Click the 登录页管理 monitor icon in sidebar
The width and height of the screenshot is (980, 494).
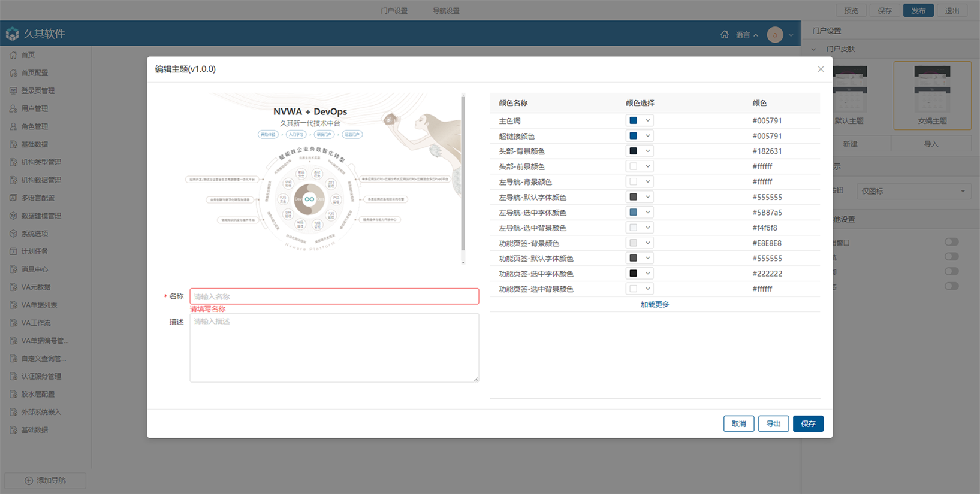pyautogui.click(x=13, y=91)
